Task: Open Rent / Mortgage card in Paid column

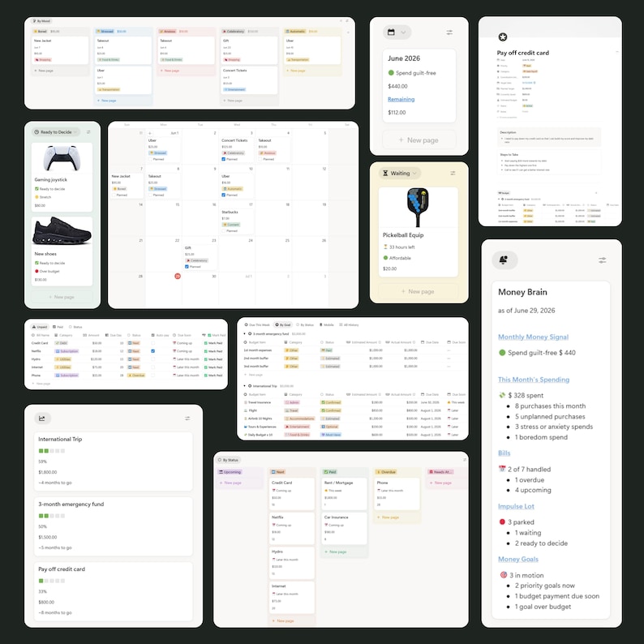Action: click(x=344, y=494)
